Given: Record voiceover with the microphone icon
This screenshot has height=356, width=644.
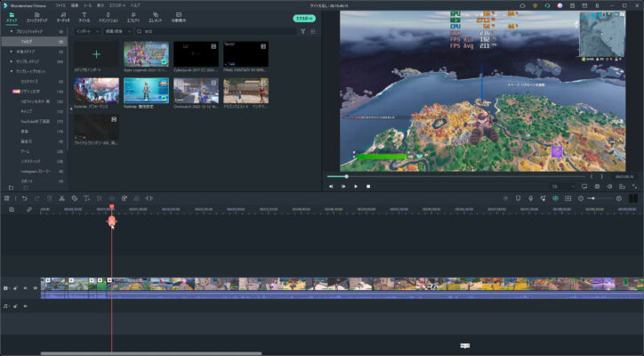Looking at the screenshot, I should click(x=531, y=198).
